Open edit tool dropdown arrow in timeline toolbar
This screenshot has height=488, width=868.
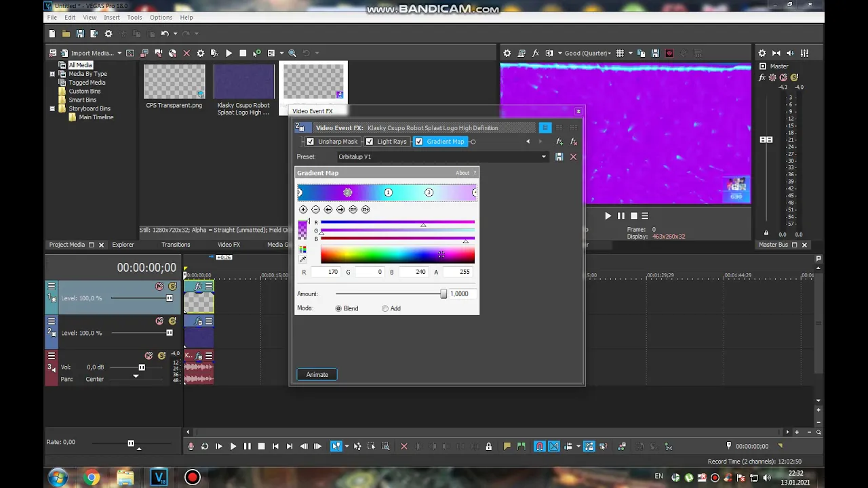(347, 446)
